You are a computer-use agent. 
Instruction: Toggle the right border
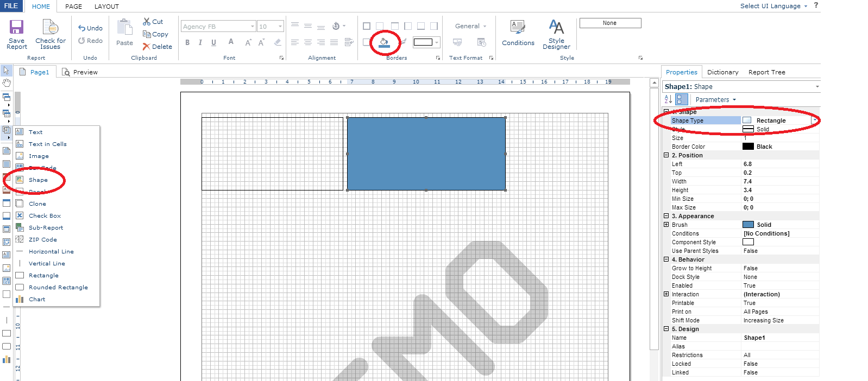tap(434, 26)
